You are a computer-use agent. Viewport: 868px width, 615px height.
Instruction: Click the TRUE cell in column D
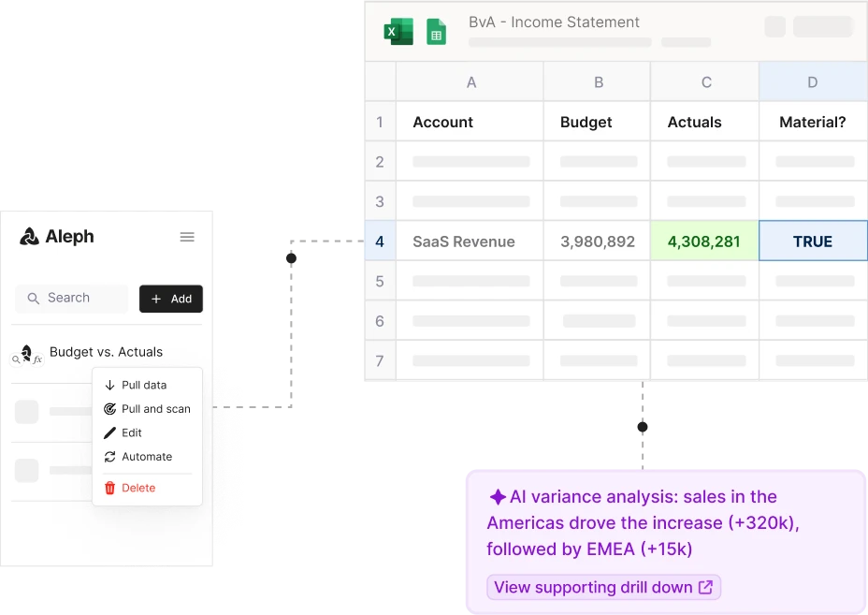coord(813,242)
